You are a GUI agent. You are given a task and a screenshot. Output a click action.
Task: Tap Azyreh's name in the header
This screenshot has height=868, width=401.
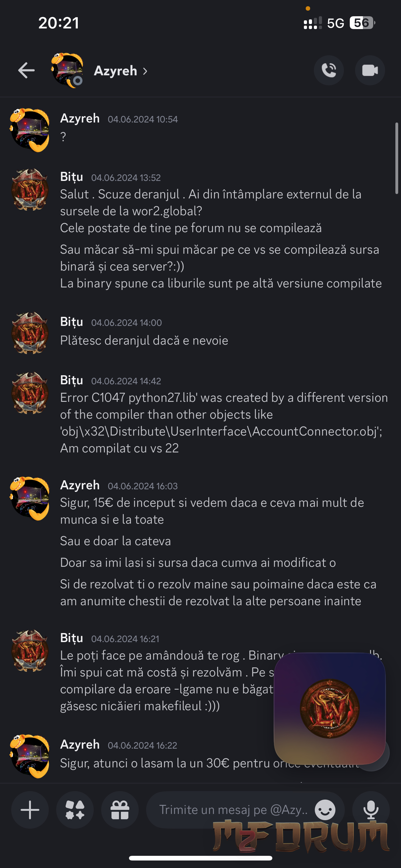click(x=116, y=71)
